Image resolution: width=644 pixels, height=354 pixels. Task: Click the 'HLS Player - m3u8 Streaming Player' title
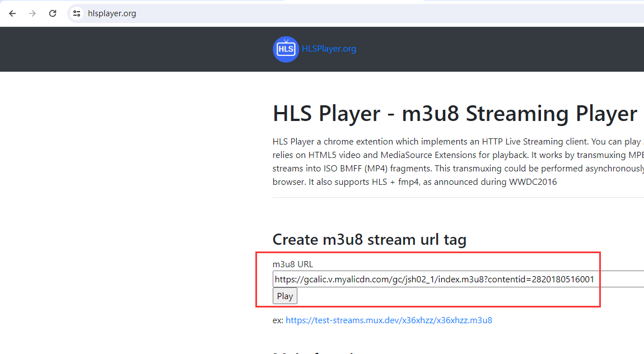pos(455,113)
